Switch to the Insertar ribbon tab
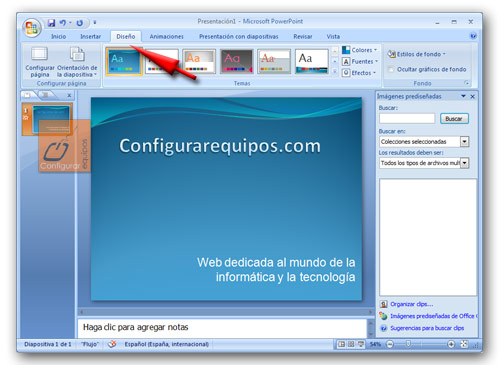The height and width of the screenshot is (365, 500). (90, 36)
